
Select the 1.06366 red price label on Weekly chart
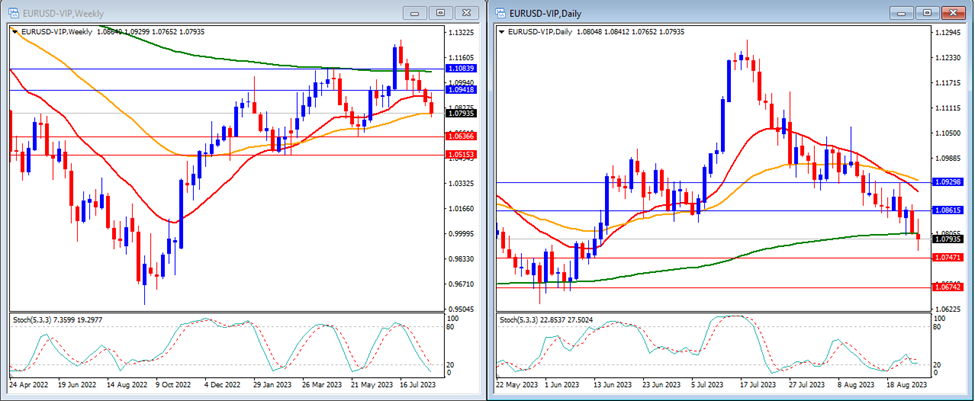[x=461, y=136]
